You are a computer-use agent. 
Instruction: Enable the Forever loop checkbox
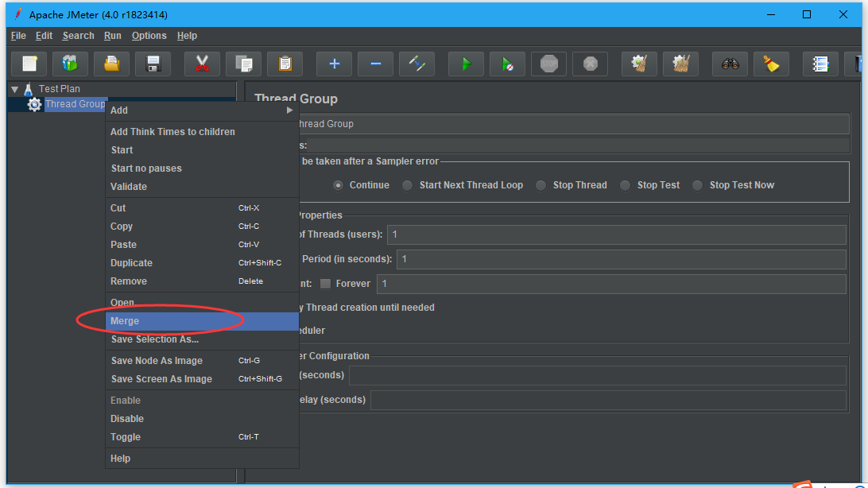[326, 284]
